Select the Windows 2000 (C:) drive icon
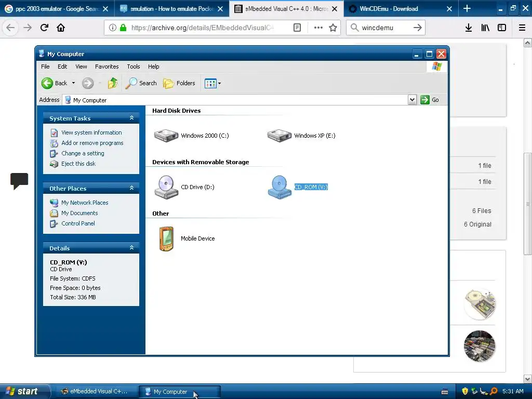This screenshot has height=399, width=532. click(166, 136)
